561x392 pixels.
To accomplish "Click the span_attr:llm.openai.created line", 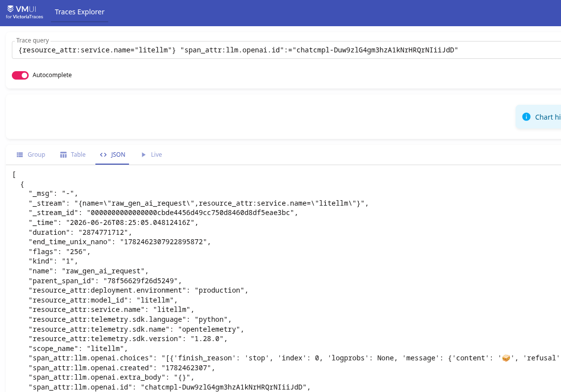I will click(x=122, y=368).
